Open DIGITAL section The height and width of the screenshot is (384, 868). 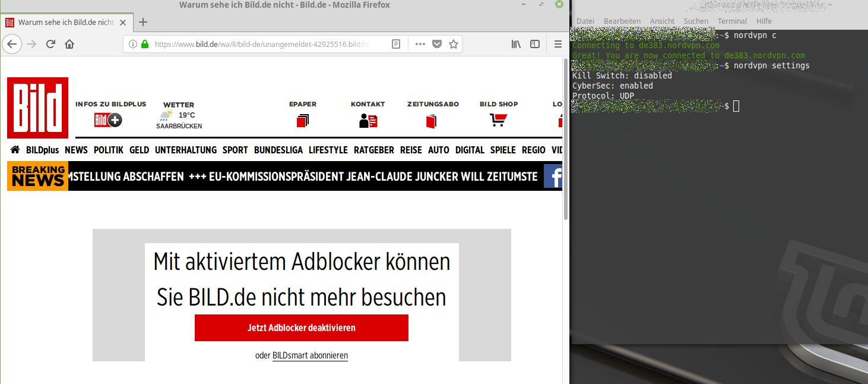click(470, 150)
